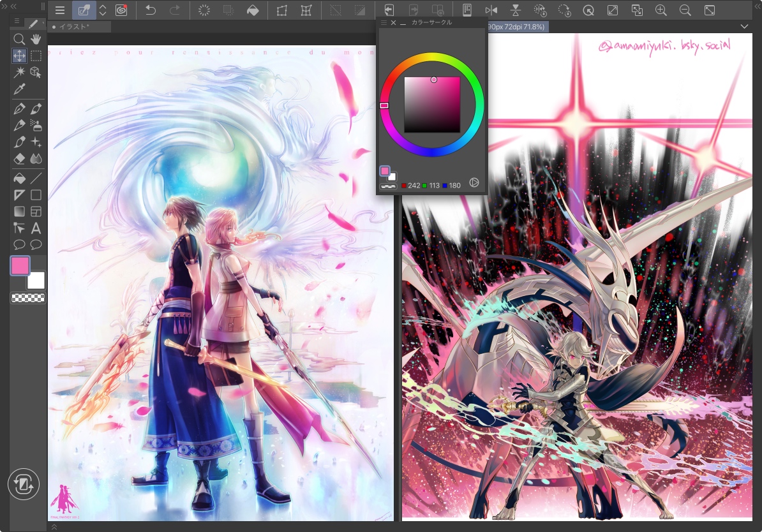Click the Zoom In magnifier in the command bar
The image size is (762, 532).
coord(661,10)
